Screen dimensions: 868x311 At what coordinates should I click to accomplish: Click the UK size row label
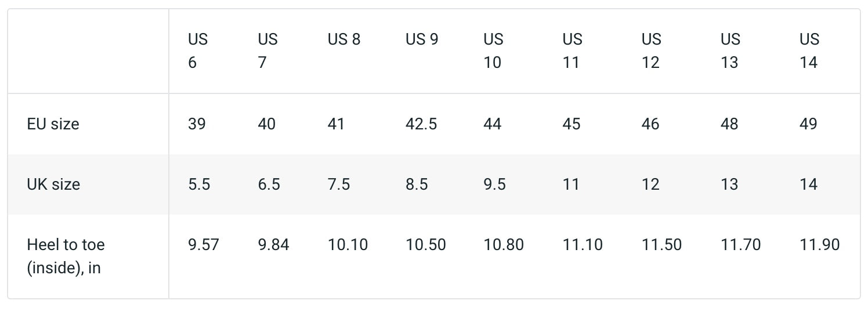coord(53,185)
